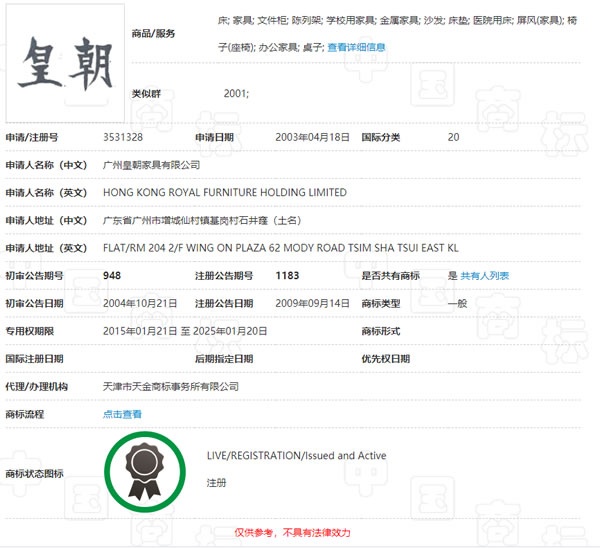The image size is (600, 548).
Task: Select the exclusive rights period 2015年01月21日 至 2025年01月20日
Action: [x=185, y=331]
